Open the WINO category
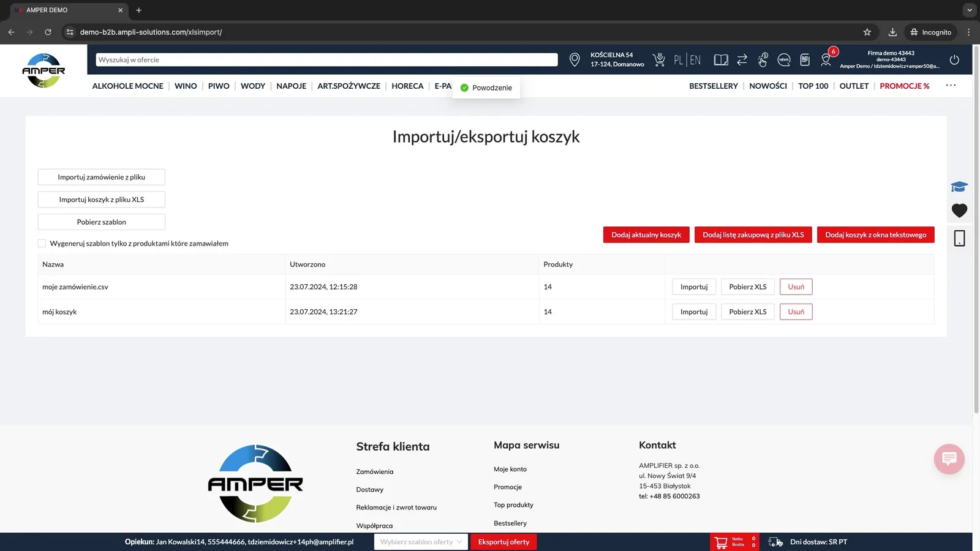This screenshot has width=980, height=551. (186, 86)
